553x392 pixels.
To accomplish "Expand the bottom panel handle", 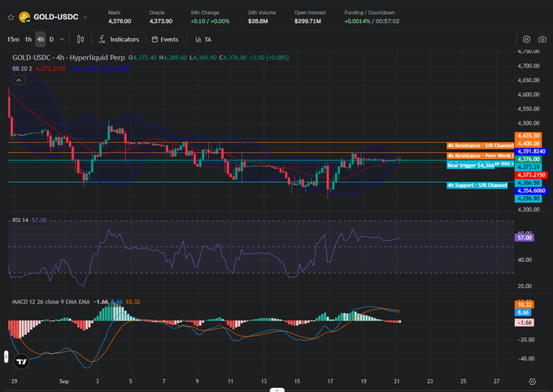I will pyautogui.click(x=276, y=390).
